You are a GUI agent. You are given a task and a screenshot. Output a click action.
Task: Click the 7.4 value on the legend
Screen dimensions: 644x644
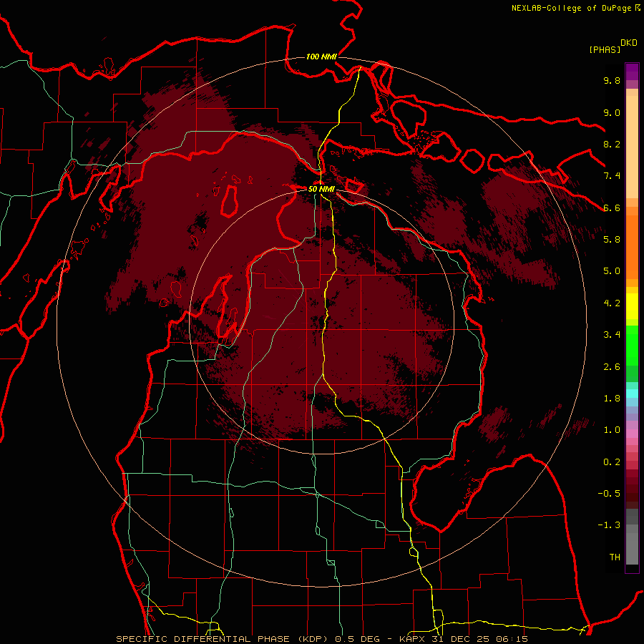pyautogui.click(x=612, y=176)
